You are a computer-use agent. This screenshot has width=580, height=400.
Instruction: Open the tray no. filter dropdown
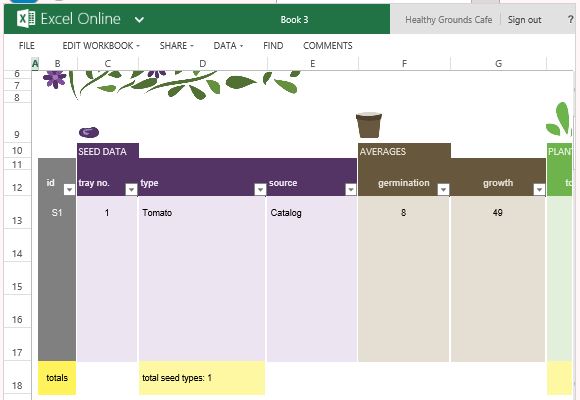click(x=131, y=189)
